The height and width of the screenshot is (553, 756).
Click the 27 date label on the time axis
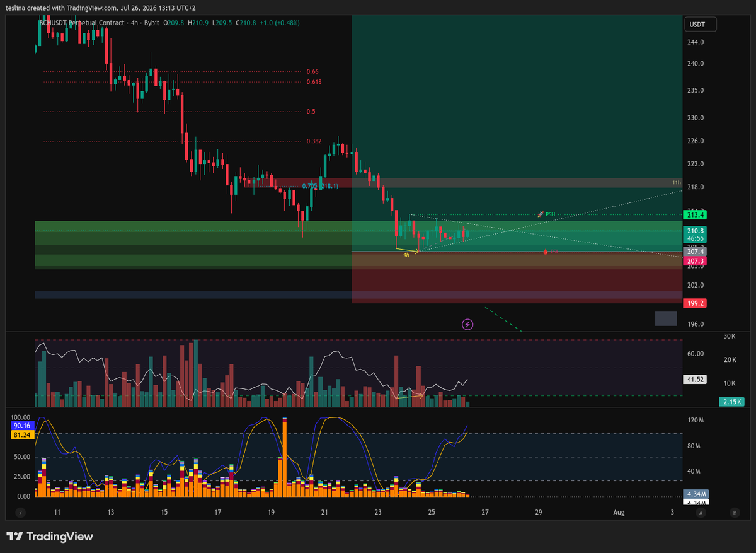[484, 513]
